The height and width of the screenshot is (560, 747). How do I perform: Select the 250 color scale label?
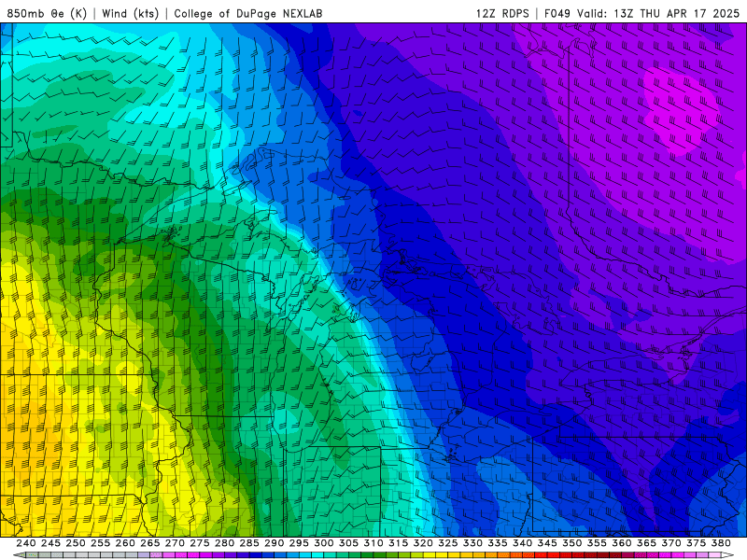tap(76, 543)
